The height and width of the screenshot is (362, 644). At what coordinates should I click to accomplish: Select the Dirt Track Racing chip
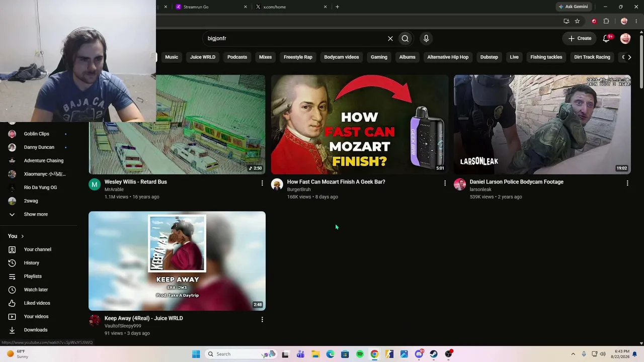click(x=592, y=57)
